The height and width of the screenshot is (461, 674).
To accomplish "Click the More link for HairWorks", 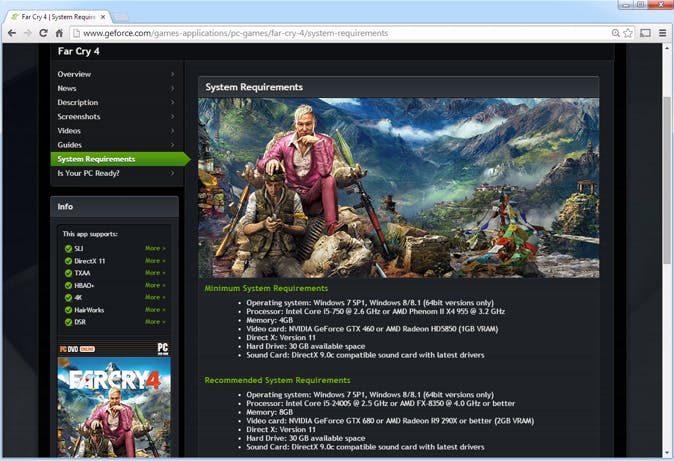I will (x=155, y=310).
